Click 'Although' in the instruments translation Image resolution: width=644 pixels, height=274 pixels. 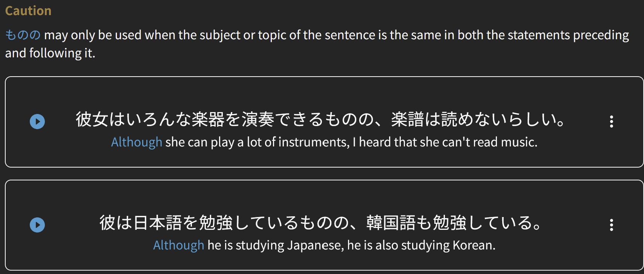click(x=136, y=142)
